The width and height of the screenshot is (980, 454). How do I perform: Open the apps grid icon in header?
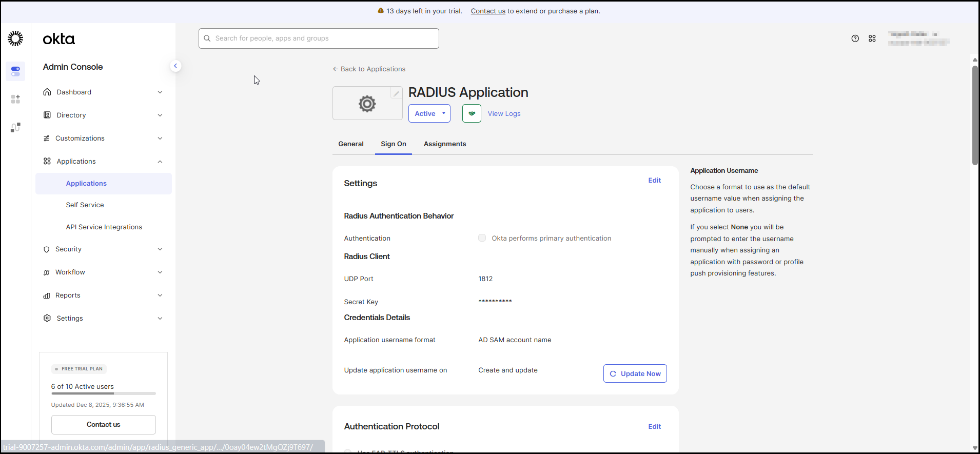click(872, 38)
